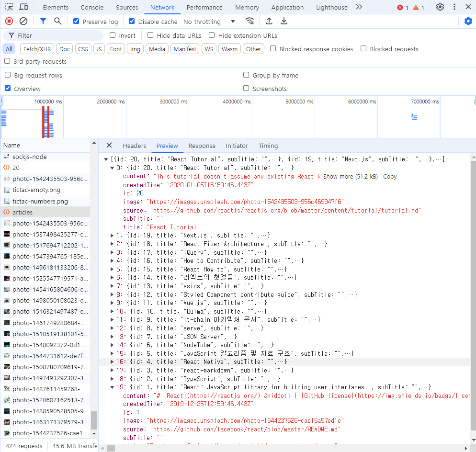This screenshot has height=452, width=476.
Task: Clear the network log
Action: pyautogui.click(x=23, y=21)
